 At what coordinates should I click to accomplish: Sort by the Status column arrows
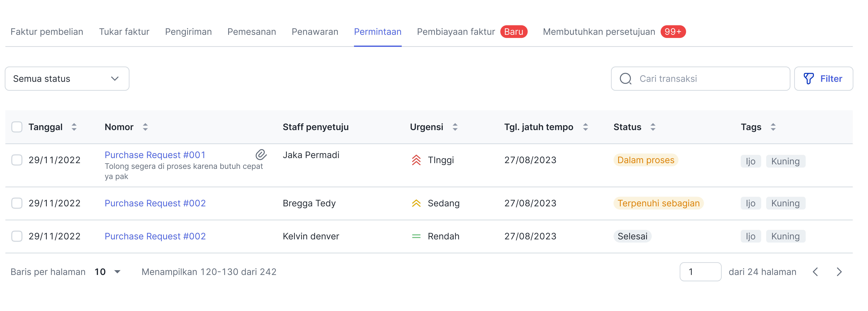point(653,127)
